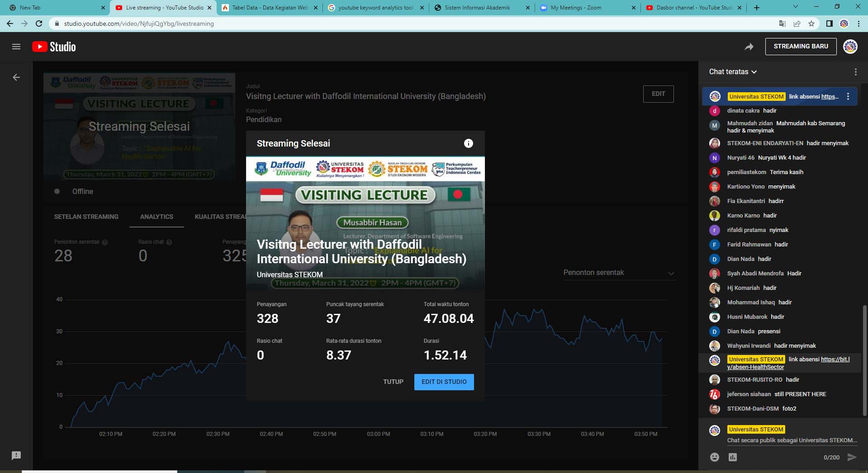Click Farid Rahmawan's chat avatar
This screenshot has width=868, height=473.
(715, 245)
